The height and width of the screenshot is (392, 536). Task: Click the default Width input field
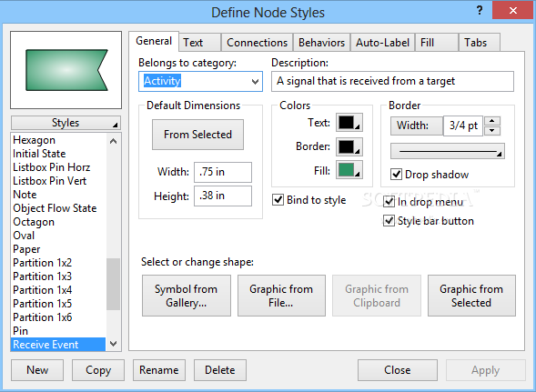click(223, 172)
